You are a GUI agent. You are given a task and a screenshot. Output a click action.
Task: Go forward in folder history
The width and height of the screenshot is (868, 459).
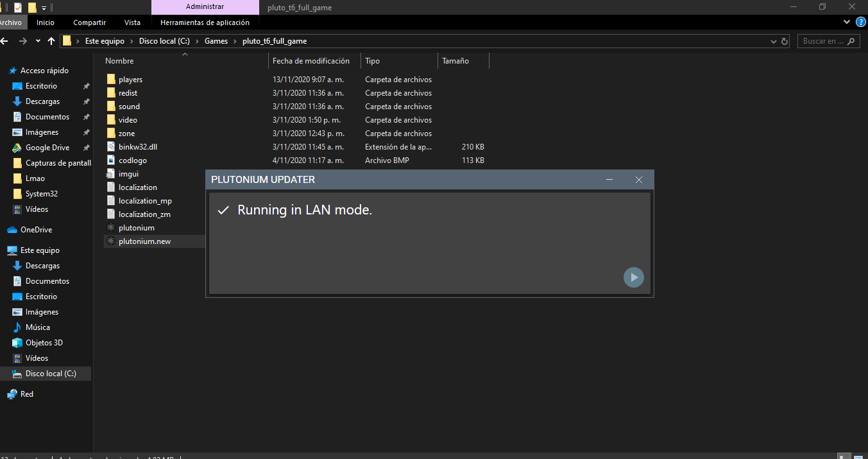pos(23,41)
